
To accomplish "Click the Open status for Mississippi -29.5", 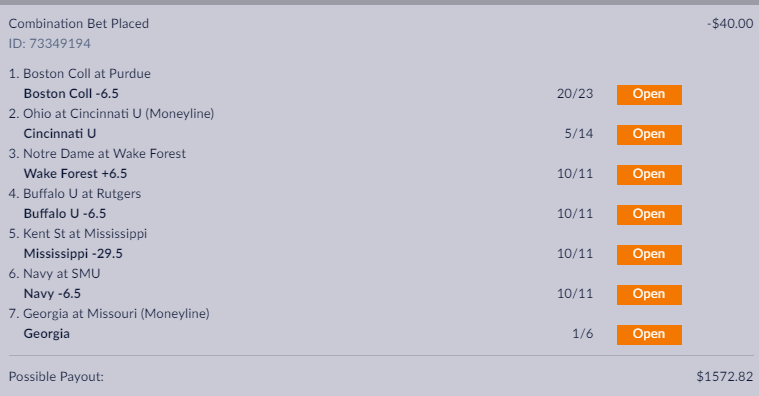I will click(649, 255).
